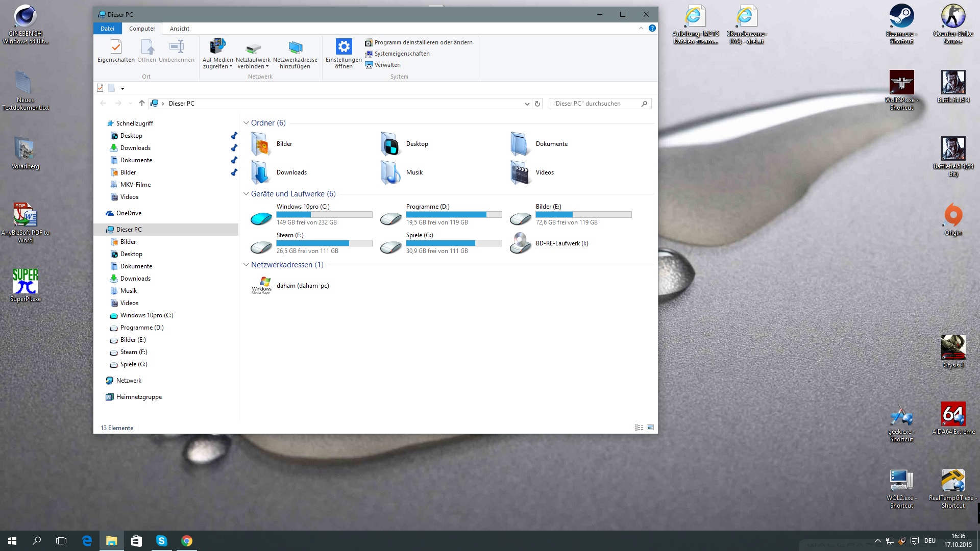The height and width of the screenshot is (551, 980).
Task: Select the Windows 10pro (C:) drive usage bar
Action: 324,215
